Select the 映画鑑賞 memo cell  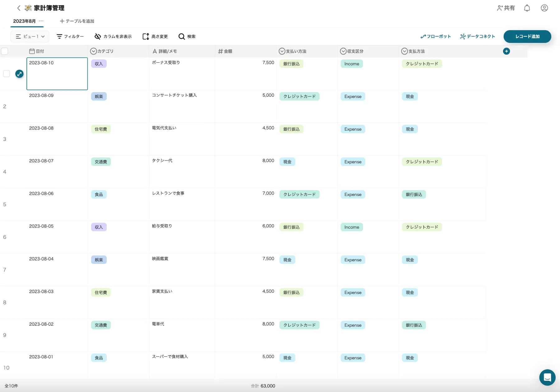182,270
